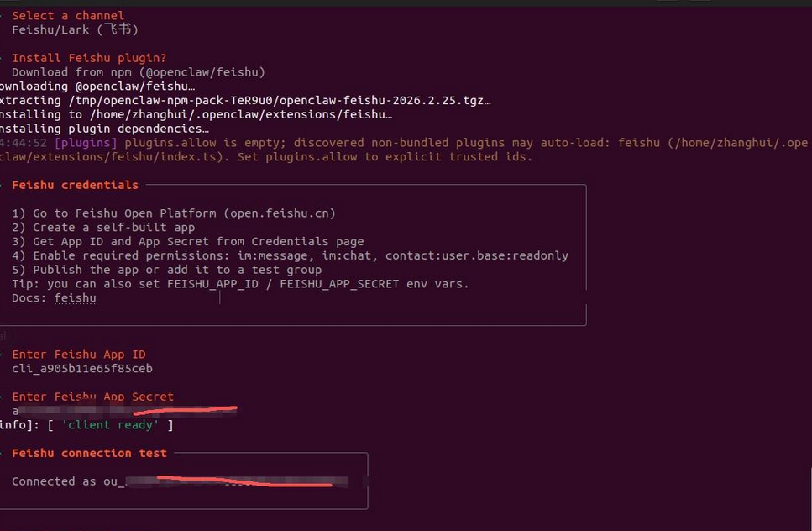Click step 4 'Enable required permissions' line

point(290,255)
